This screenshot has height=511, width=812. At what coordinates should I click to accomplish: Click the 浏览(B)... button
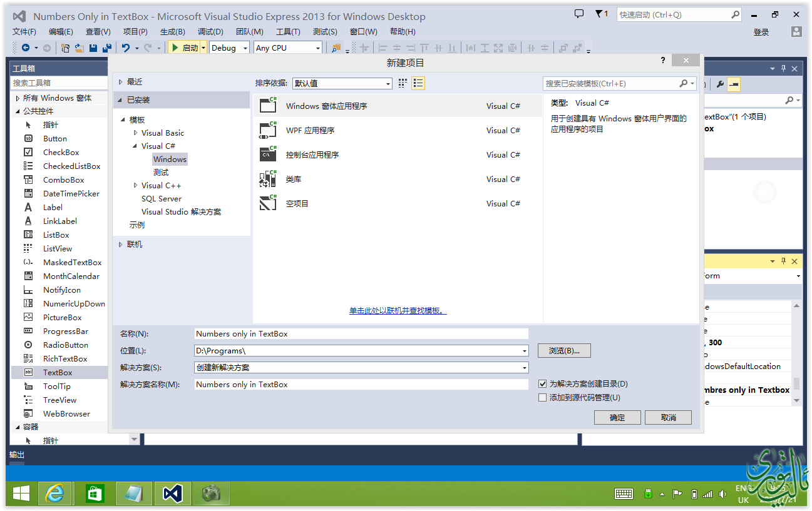click(564, 351)
